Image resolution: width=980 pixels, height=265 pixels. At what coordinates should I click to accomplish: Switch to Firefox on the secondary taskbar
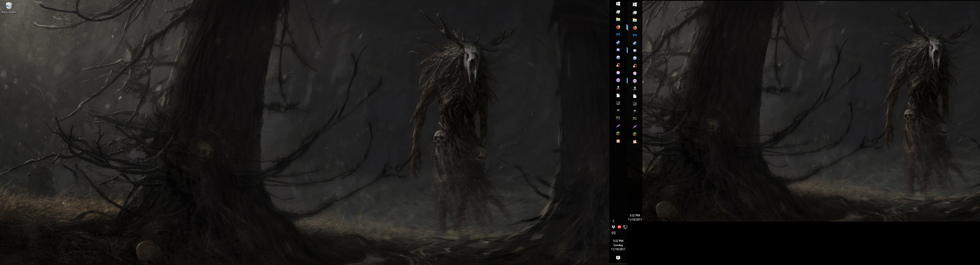635,28
